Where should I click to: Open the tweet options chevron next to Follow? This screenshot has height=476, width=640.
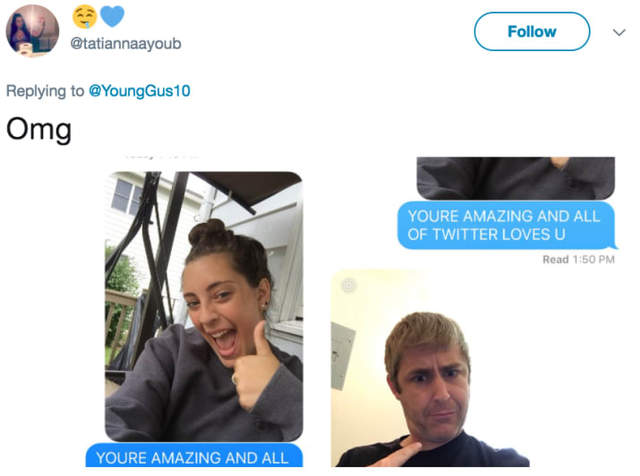click(618, 32)
